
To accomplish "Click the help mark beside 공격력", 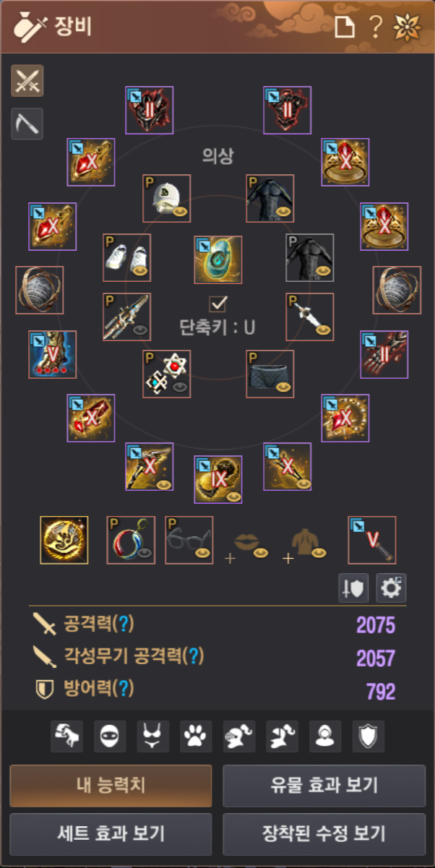I will pyautogui.click(x=126, y=623).
